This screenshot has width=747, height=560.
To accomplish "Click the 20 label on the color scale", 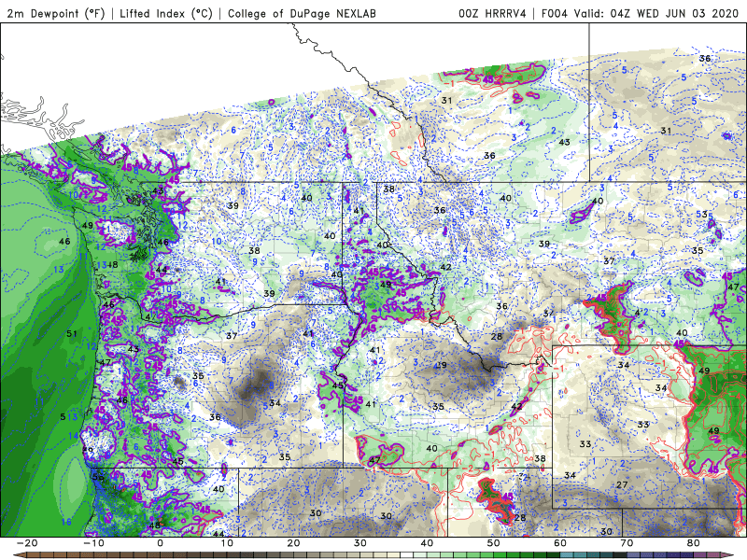I will tap(293, 543).
